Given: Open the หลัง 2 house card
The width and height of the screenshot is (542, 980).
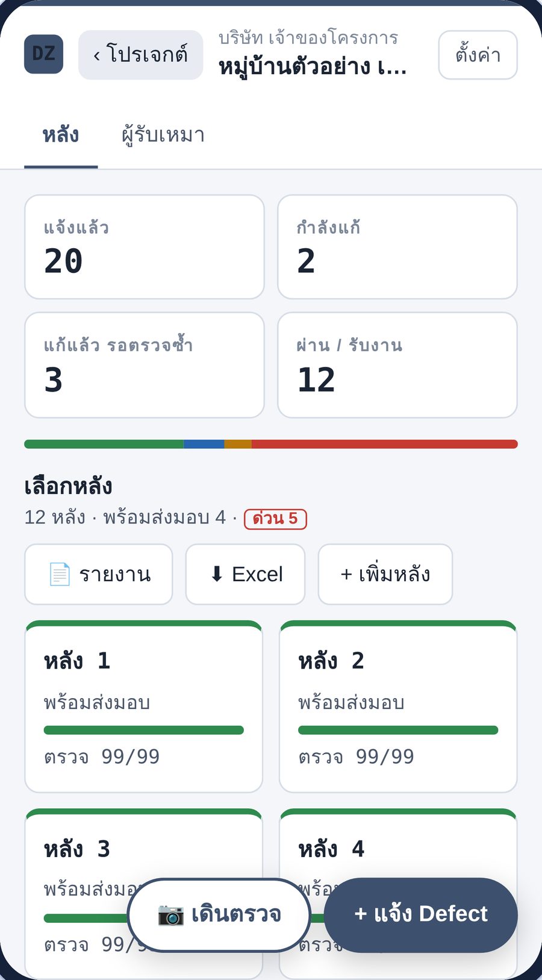Looking at the screenshot, I should click(x=398, y=707).
